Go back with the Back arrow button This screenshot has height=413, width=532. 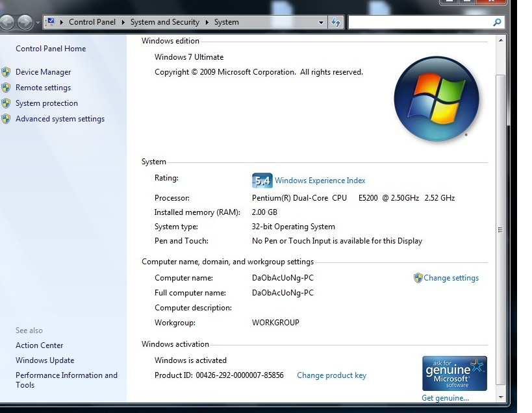(x=6, y=22)
